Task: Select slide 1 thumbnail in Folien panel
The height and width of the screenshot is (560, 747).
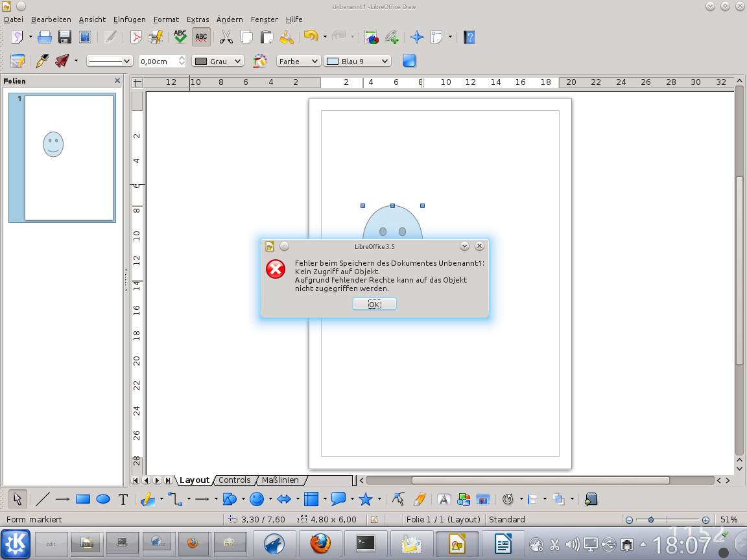Action: pos(62,157)
